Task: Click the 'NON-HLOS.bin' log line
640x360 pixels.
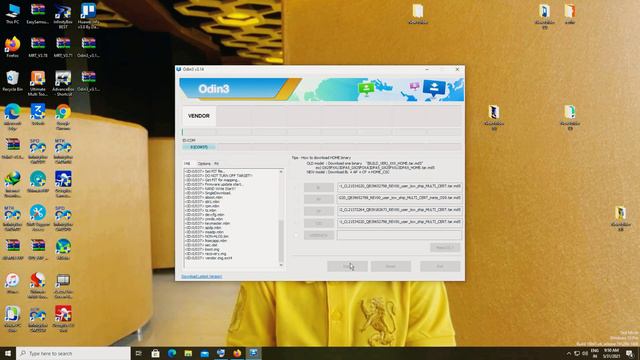Action: (x=207, y=236)
